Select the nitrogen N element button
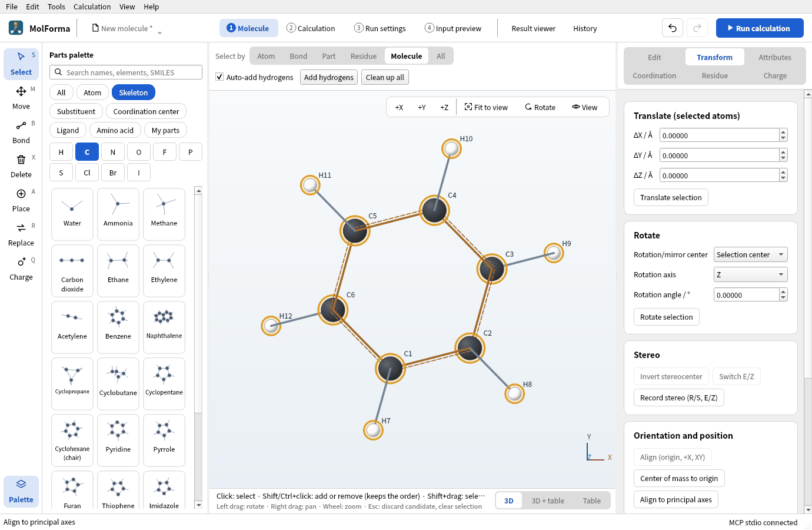The image size is (812, 530). [x=113, y=152]
